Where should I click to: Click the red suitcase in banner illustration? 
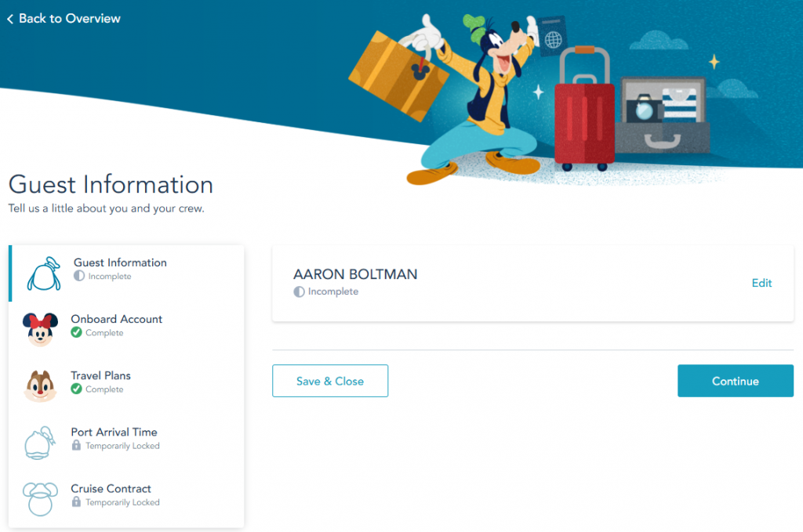pyautogui.click(x=582, y=118)
